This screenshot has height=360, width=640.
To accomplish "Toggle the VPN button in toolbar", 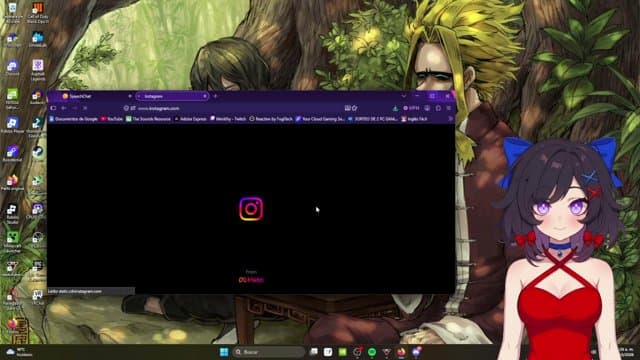I will [411, 108].
